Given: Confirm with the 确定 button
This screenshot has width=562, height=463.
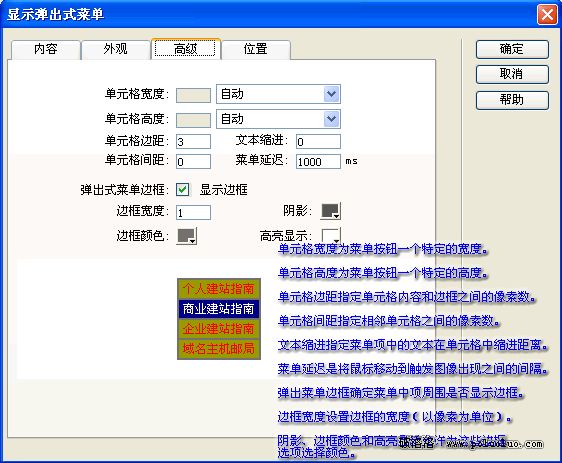Looking at the screenshot, I should click(x=512, y=49).
